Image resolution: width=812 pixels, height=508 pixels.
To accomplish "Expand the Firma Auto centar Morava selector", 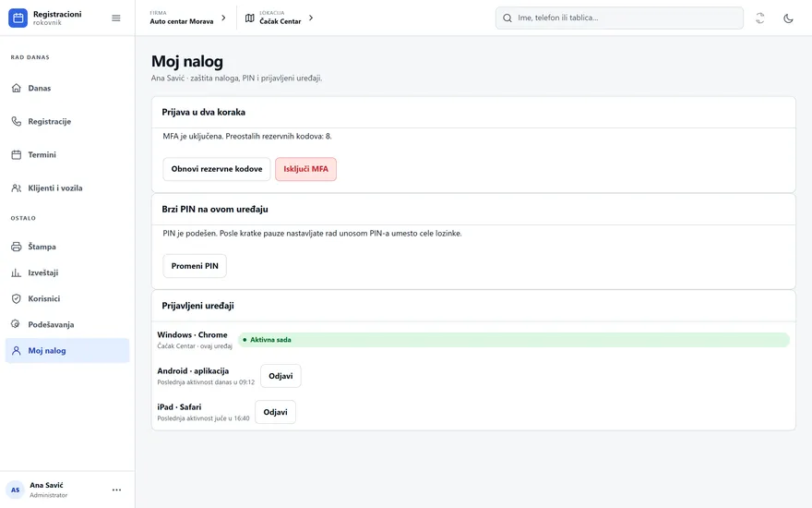I will point(188,18).
